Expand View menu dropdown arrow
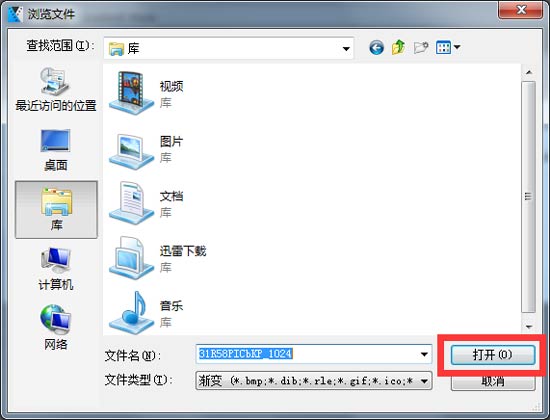 click(457, 47)
